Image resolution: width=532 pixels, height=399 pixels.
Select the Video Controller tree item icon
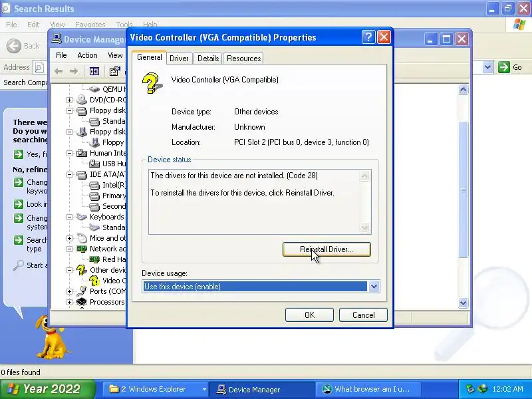(x=94, y=281)
